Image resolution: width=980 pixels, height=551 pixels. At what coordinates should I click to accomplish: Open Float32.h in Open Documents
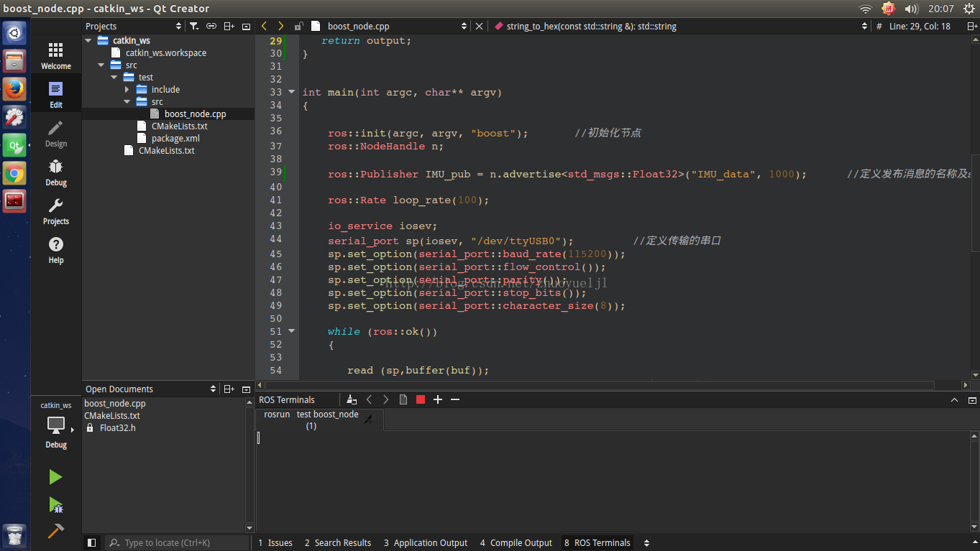(117, 427)
